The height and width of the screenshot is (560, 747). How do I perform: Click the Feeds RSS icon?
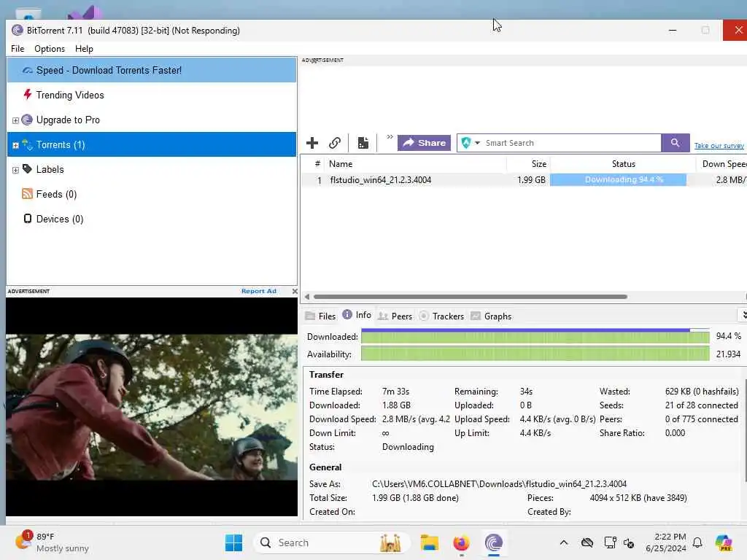click(28, 193)
